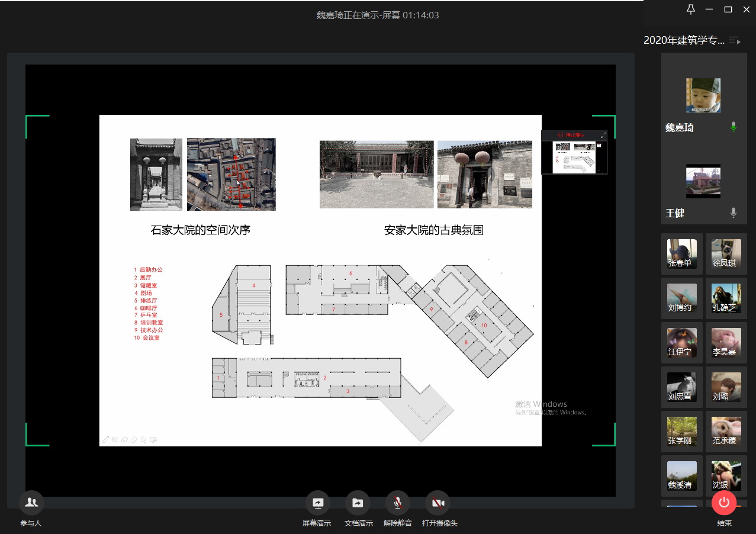Viewport: 756px width, 534px height.
Task: Select the eraser tool on the slide
Action: [x=134, y=440]
